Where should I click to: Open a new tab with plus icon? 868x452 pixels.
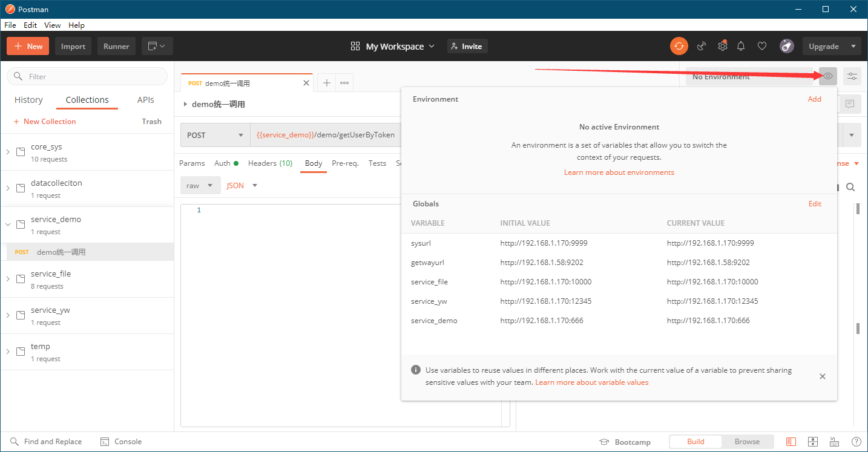click(x=326, y=83)
